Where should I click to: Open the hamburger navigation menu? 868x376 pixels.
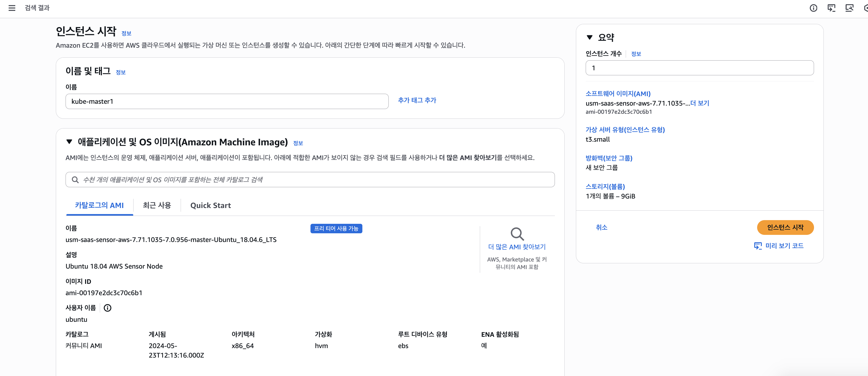[x=12, y=8]
